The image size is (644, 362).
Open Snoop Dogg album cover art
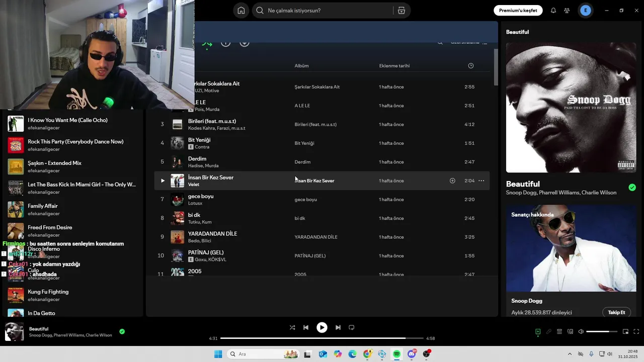point(571,108)
